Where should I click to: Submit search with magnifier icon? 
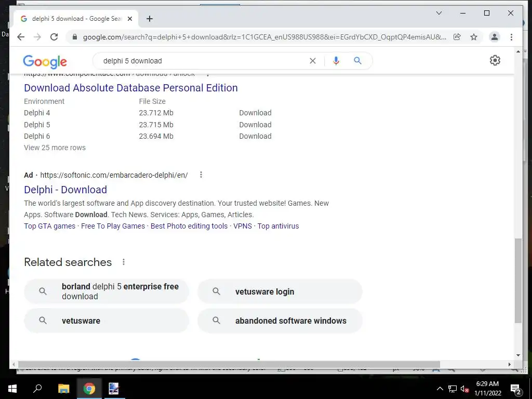pos(357,61)
